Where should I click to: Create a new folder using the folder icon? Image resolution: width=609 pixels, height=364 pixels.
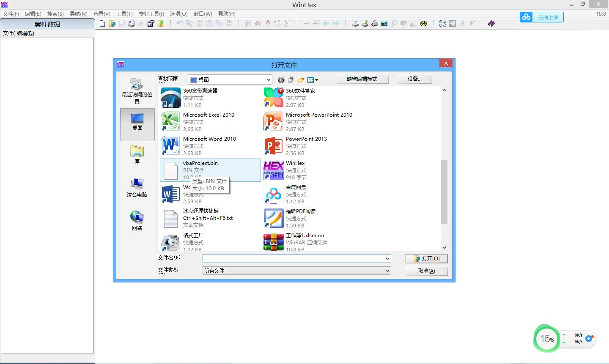tap(301, 79)
